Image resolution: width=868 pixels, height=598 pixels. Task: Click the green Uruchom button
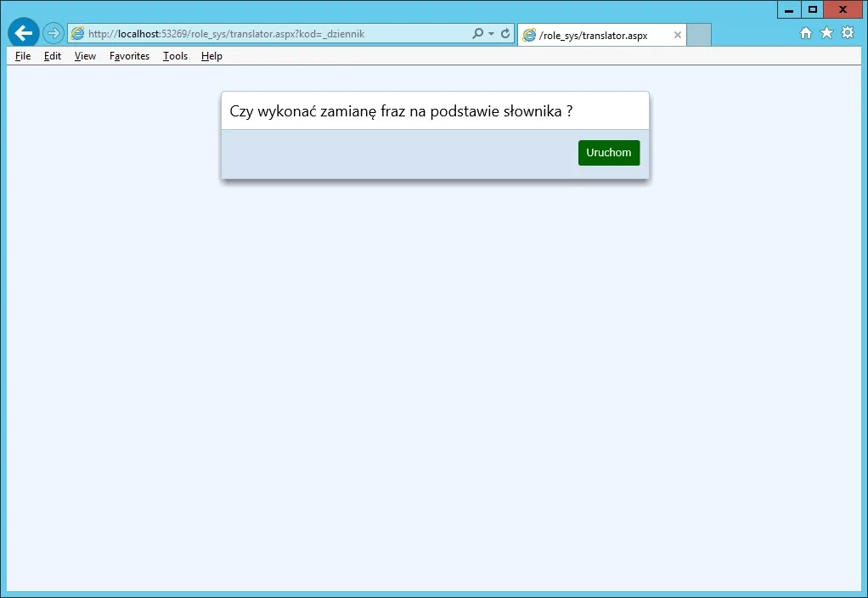(609, 153)
